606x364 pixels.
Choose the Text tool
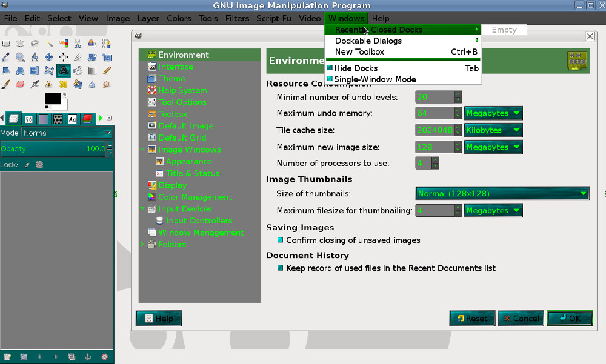point(64,71)
